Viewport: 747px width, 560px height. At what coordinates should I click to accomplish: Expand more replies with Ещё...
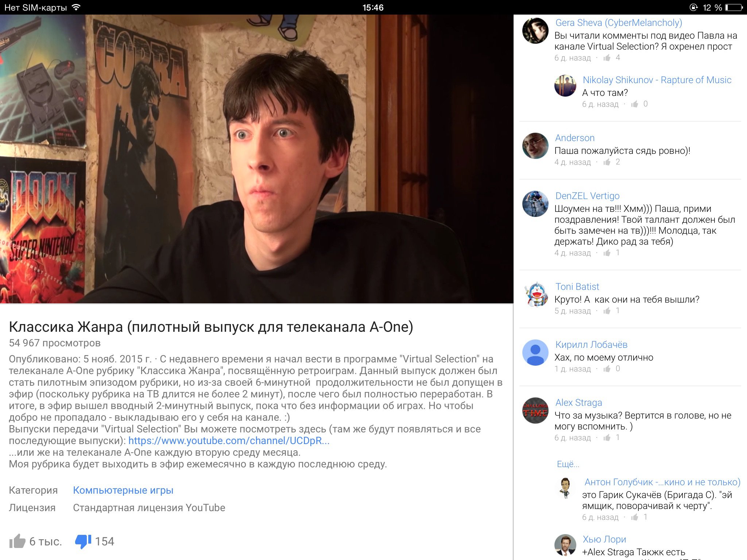pos(568,464)
